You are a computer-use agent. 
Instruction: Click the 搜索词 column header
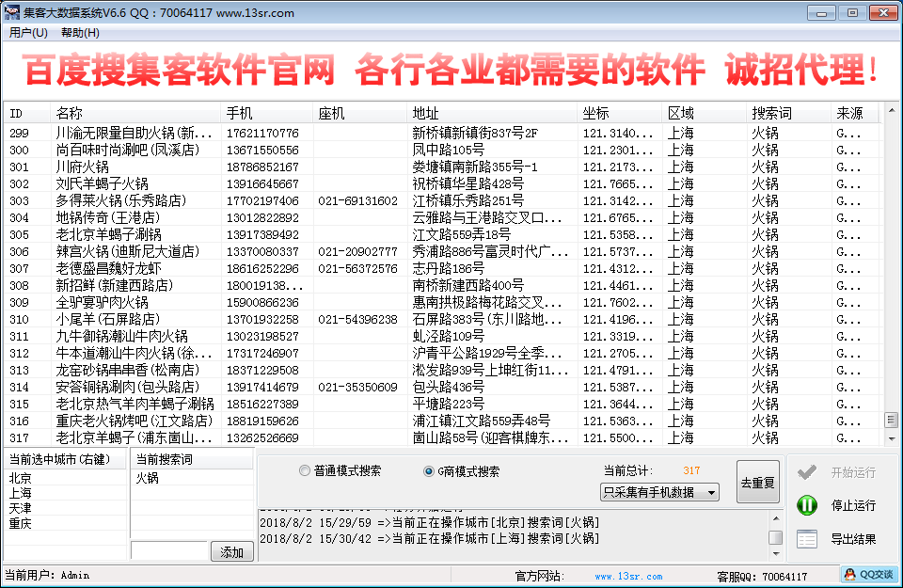(789, 114)
